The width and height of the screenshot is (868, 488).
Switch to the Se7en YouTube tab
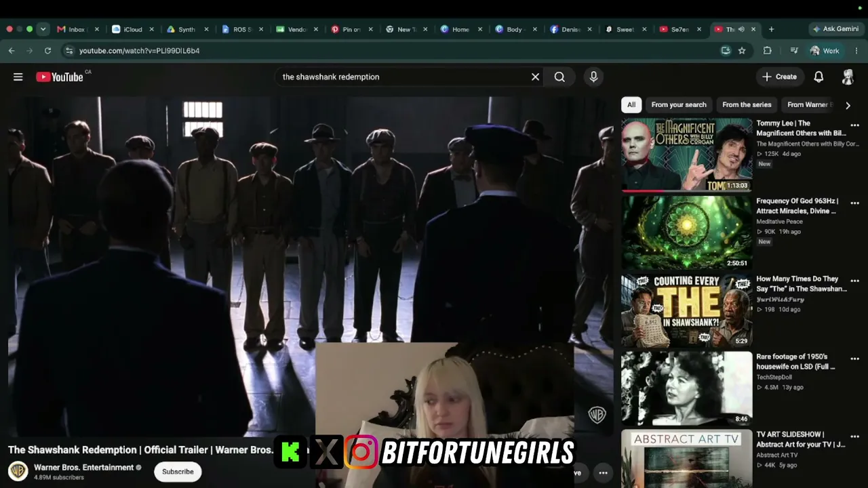[x=681, y=29]
